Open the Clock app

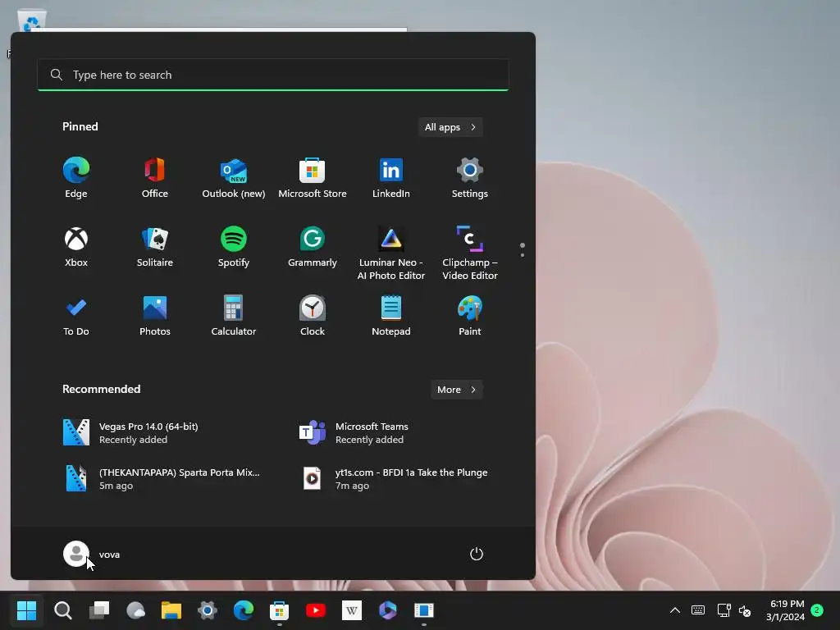point(313,316)
